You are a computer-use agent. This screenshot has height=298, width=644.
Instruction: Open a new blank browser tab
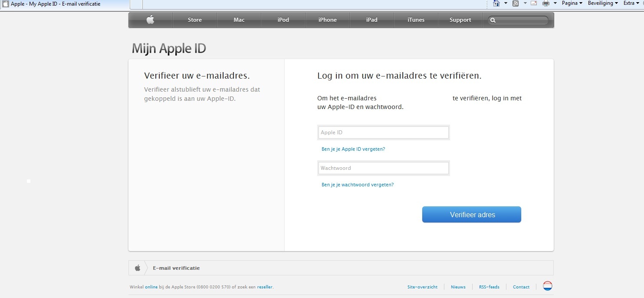pos(136,4)
